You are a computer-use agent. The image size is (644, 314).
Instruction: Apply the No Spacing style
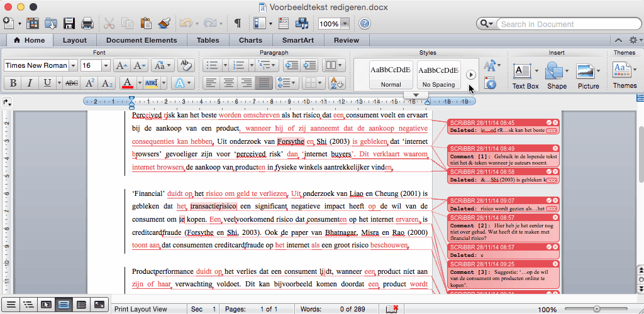438,75
